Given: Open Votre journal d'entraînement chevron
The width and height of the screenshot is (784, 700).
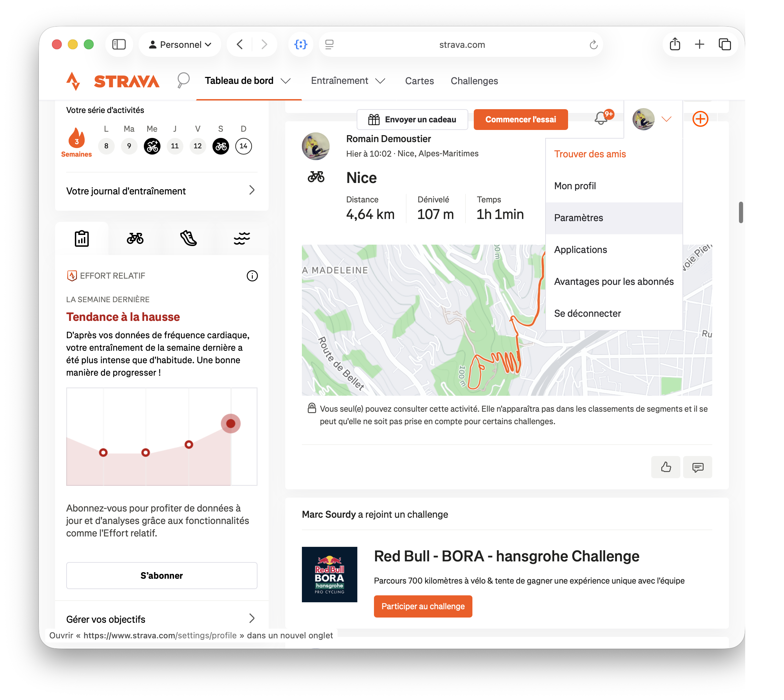Looking at the screenshot, I should pos(252,190).
